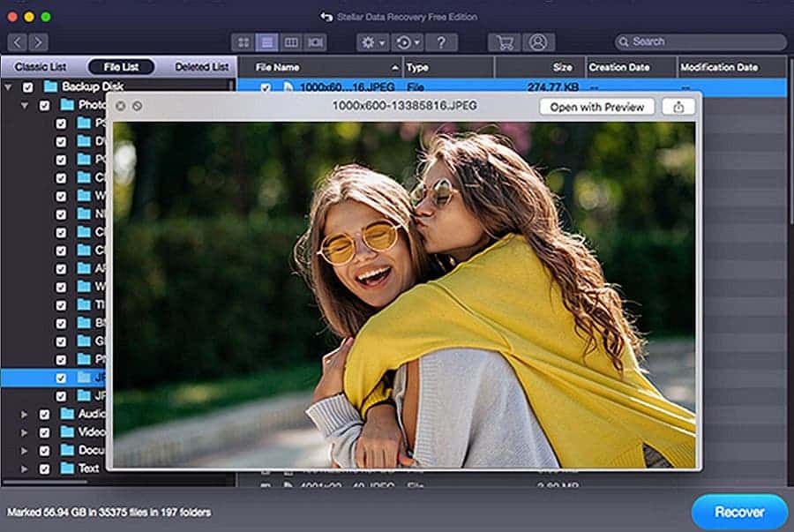Click the Photo folder icon

67,105
